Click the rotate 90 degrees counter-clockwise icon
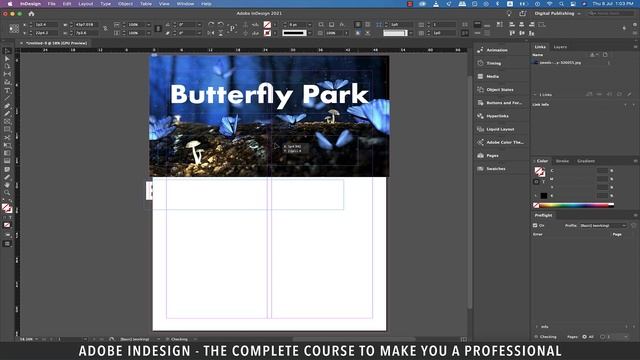640x360 pixels. point(221,24)
